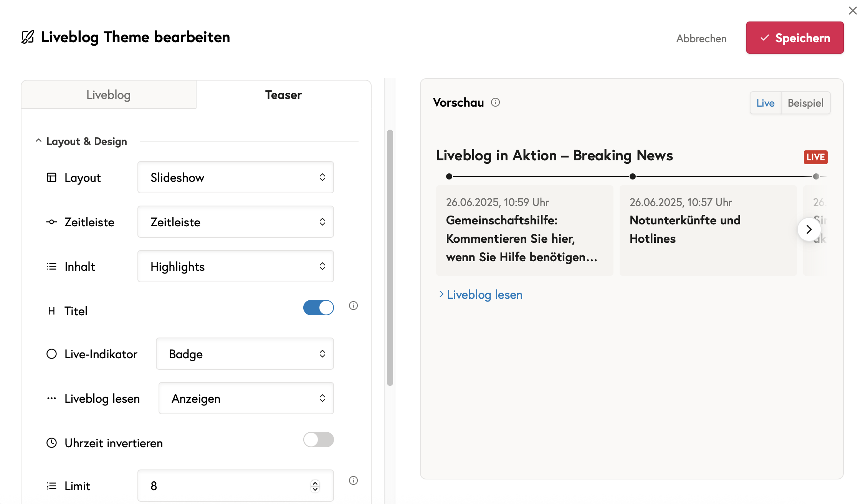This screenshot has height=504, width=863.
Task: Collapse the Layout & Design section
Action: [x=38, y=141]
